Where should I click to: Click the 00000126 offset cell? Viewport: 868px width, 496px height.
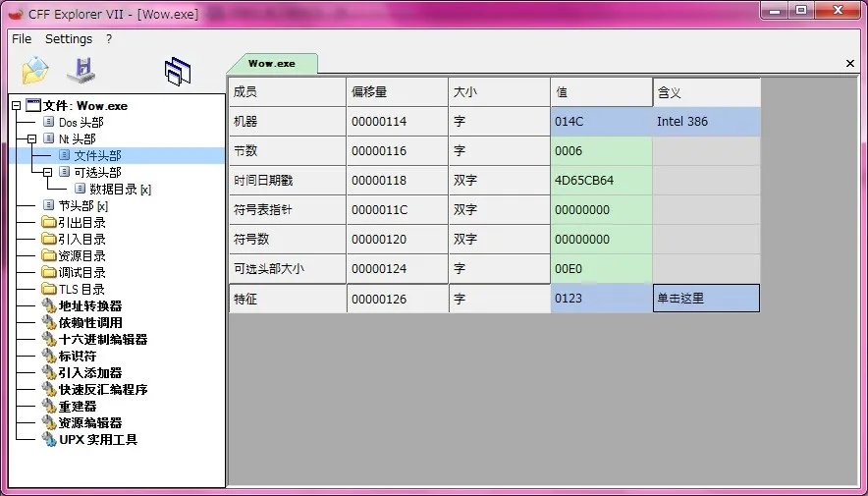(x=397, y=298)
